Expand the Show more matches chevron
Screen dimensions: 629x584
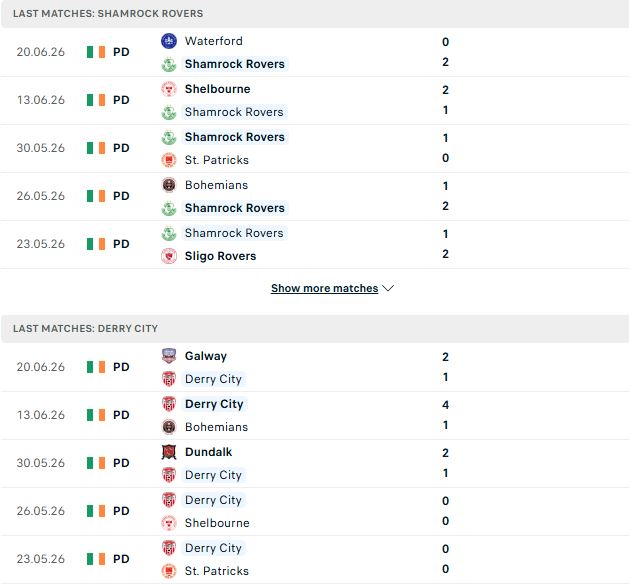coord(388,288)
